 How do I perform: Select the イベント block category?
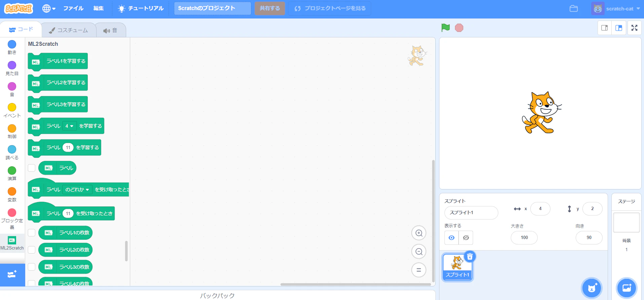12,110
